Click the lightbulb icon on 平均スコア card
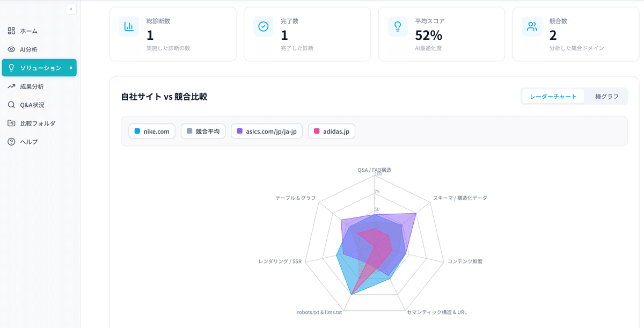 [397, 26]
